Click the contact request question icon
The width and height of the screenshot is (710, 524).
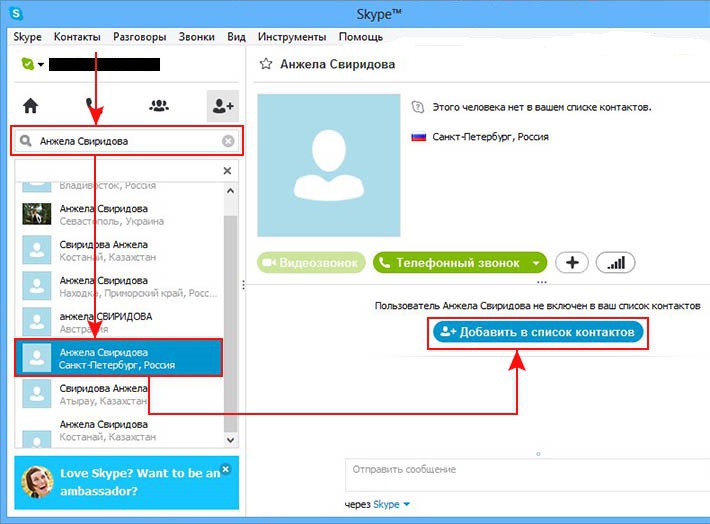(417, 107)
